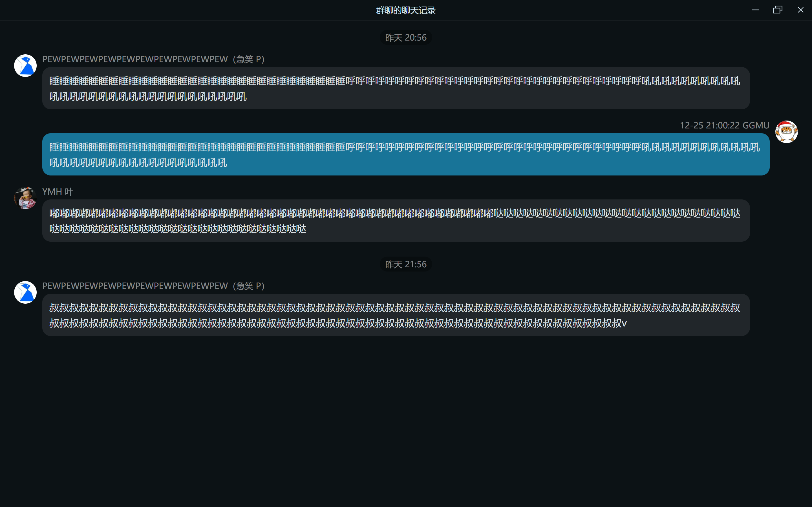Click the second line of the blue message bubble
Viewport: 812px width, 507px height.
[x=138, y=163]
